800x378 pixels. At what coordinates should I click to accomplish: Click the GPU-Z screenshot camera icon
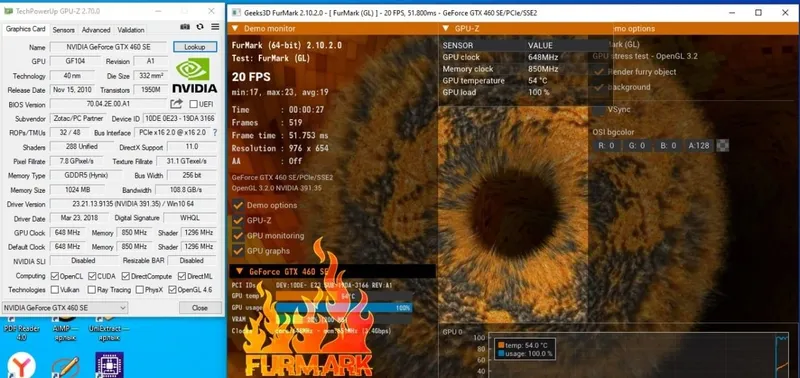coord(185,27)
